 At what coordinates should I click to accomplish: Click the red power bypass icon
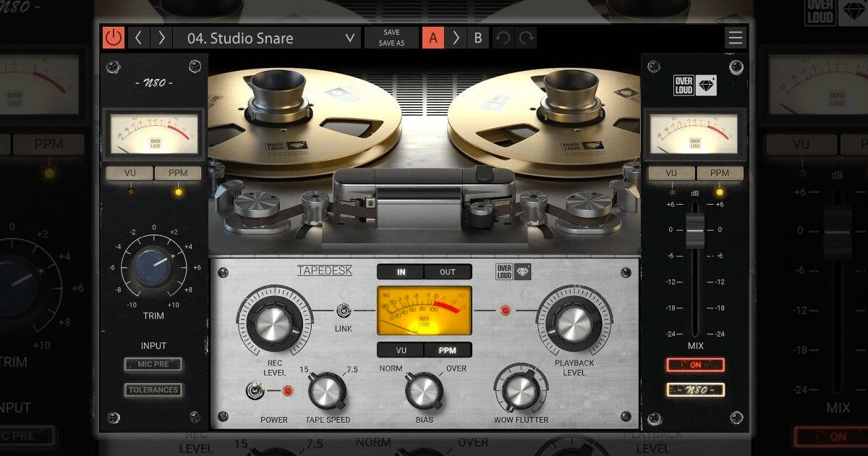coord(113,38)
